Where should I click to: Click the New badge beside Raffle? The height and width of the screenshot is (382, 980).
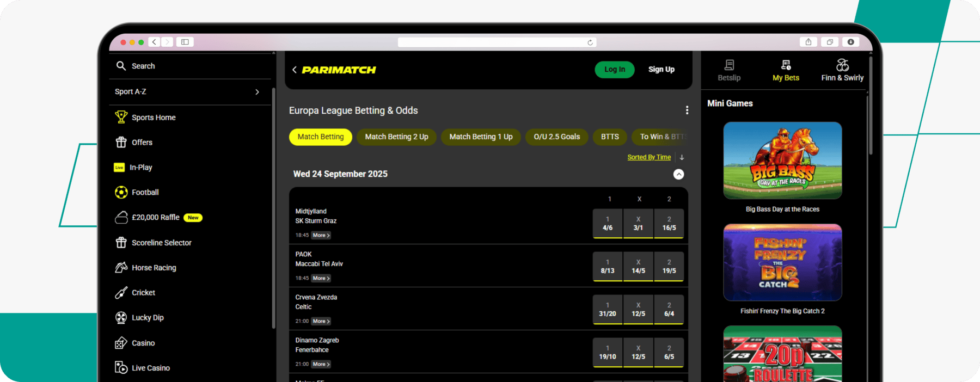193,218
